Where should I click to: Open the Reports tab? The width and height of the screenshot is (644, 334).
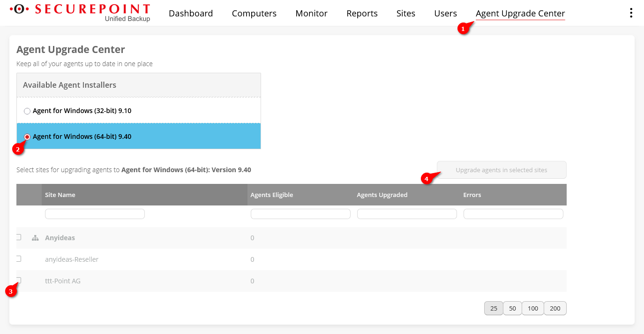coord(362,14)
